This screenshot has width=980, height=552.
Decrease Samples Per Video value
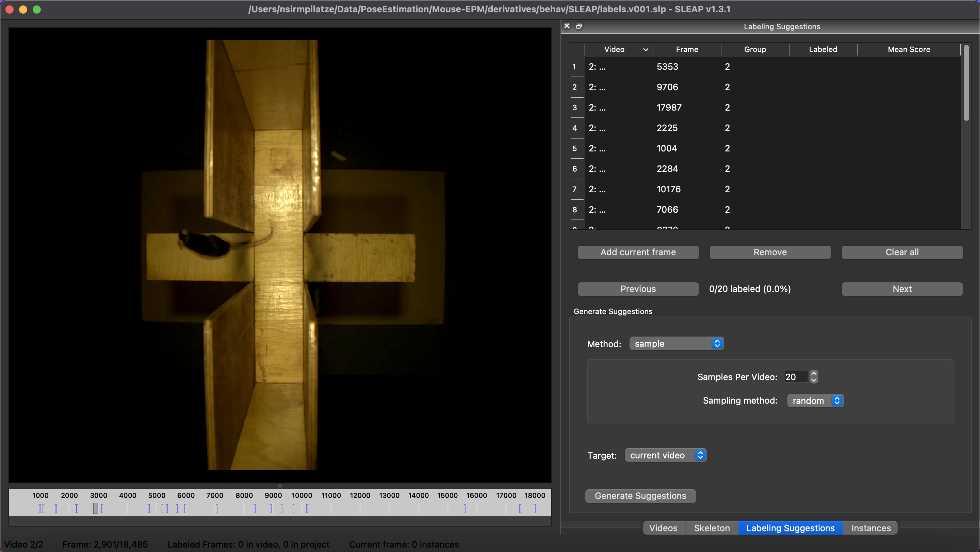814,380
